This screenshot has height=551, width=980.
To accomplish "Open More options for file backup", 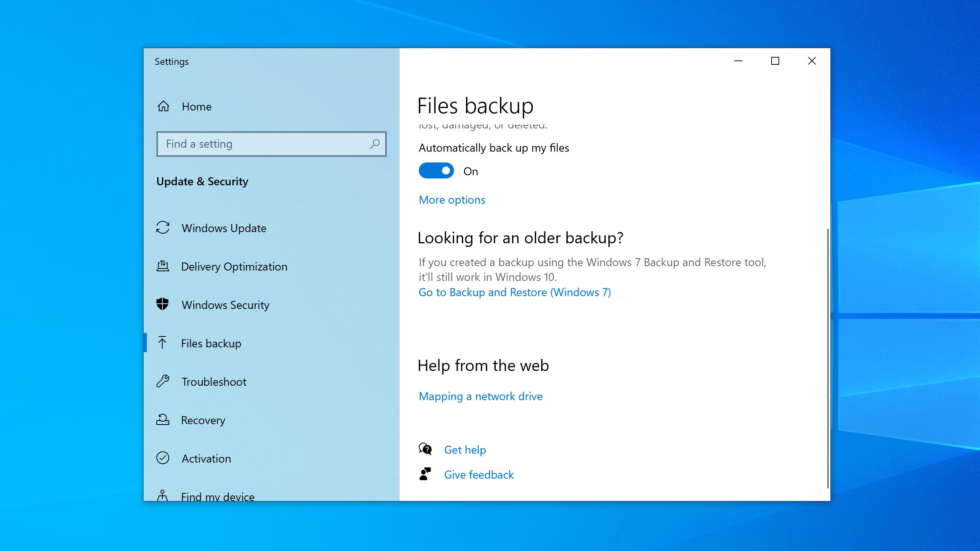I will [x=452, y=200].
